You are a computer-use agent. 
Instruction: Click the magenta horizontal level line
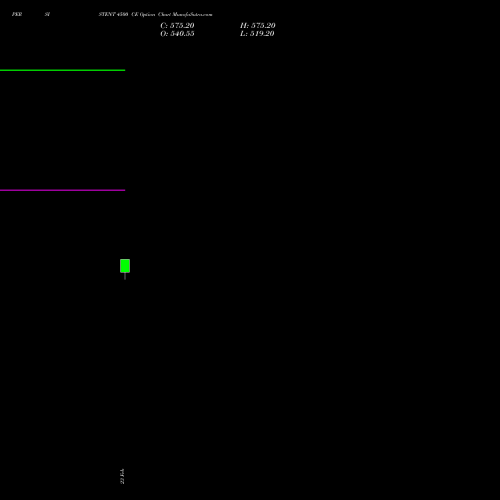coord(62,190)
